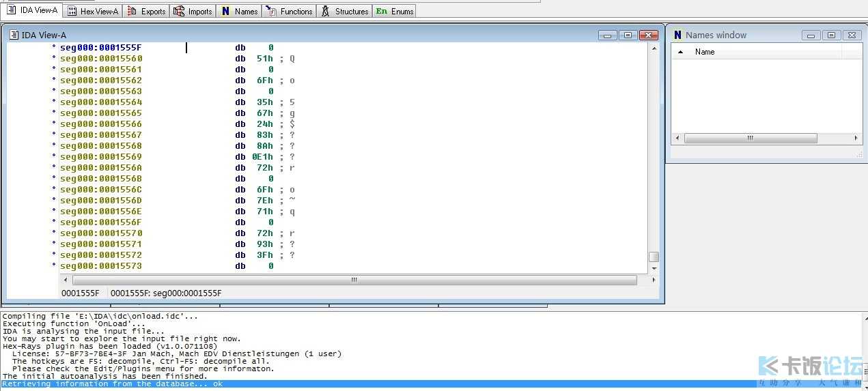This screenshot has height=391, width=868.
Task: Click IDA View-A vertical scrollbar thumb
Action: tap(654, 257)
